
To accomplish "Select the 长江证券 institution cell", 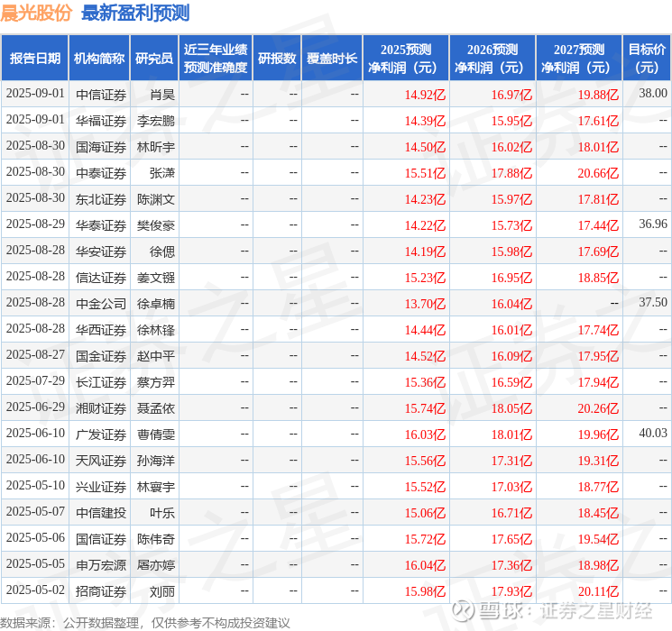I will [x=101, y=382].
